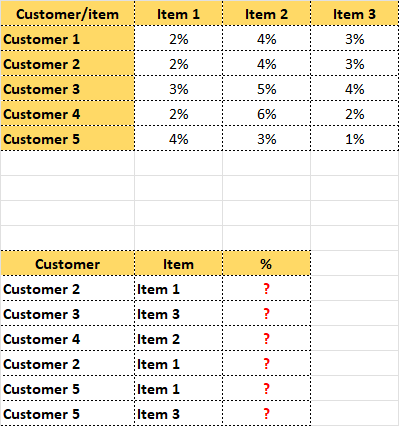Viewport: 399px width, 426px height.
Task: Select the question mark beside Customer 4 Item 2
Action: [266, 338]
